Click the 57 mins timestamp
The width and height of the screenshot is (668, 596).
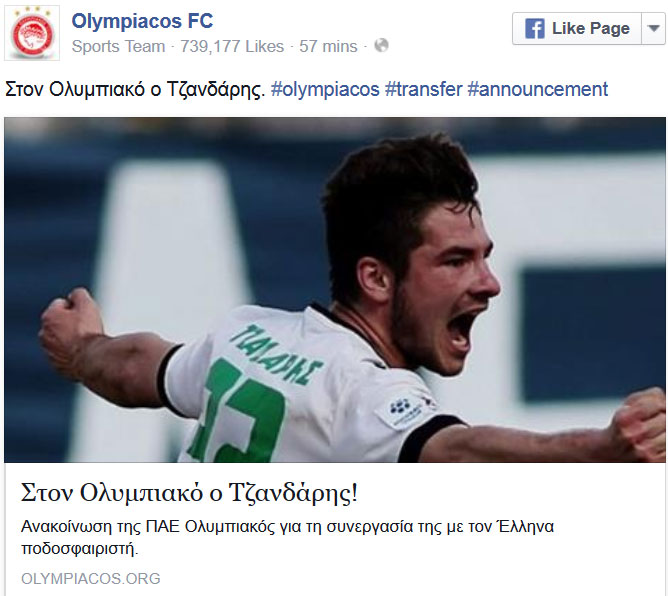pyautogui.click(x=328, y=46)
